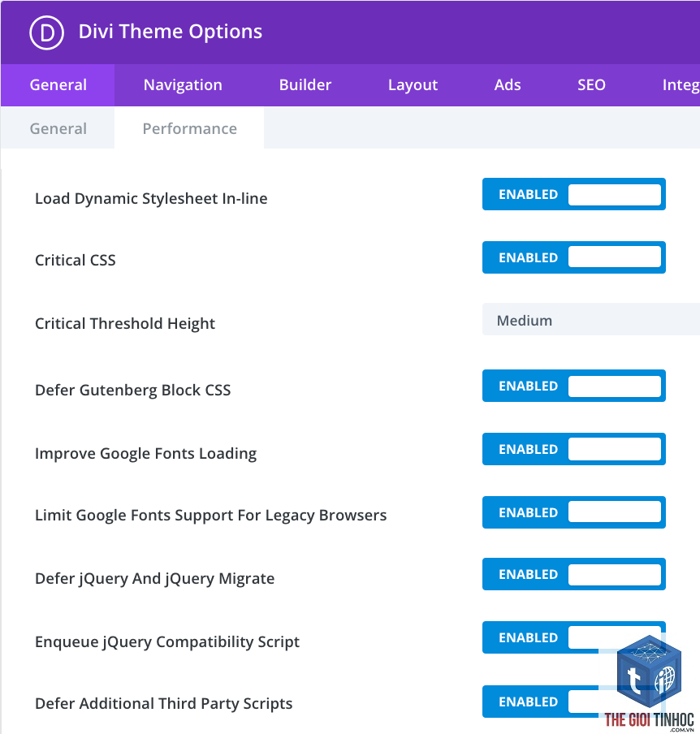Go to the Layout tab
Screen dimensions: 700x734
[x=413, y=84]
